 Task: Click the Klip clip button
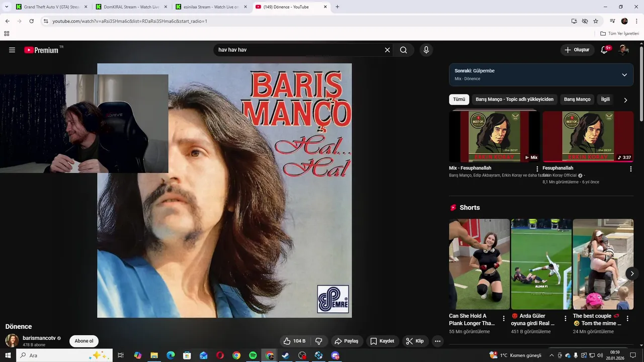point(415,341)
